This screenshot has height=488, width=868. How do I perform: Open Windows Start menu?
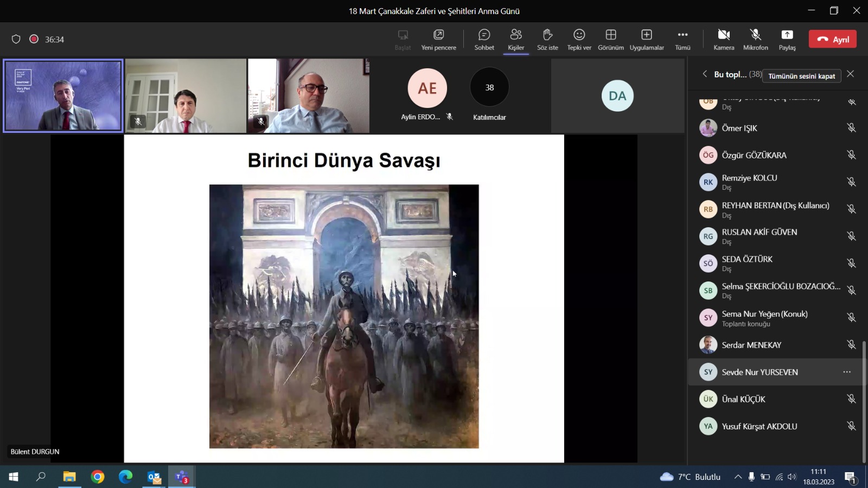[14, 477]
